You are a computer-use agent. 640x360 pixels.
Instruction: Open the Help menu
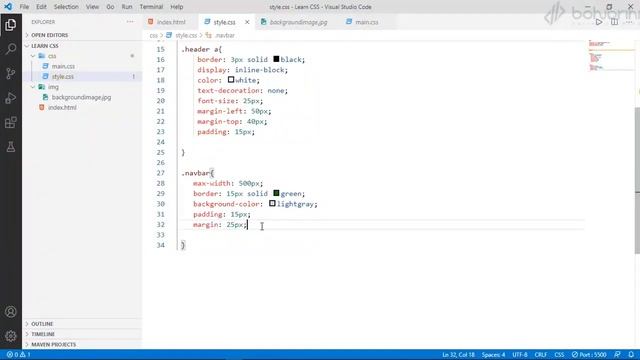(177, 7)
